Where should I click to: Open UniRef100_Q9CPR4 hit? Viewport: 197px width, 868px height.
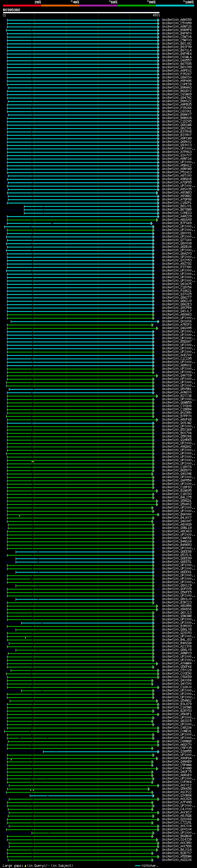177,308
